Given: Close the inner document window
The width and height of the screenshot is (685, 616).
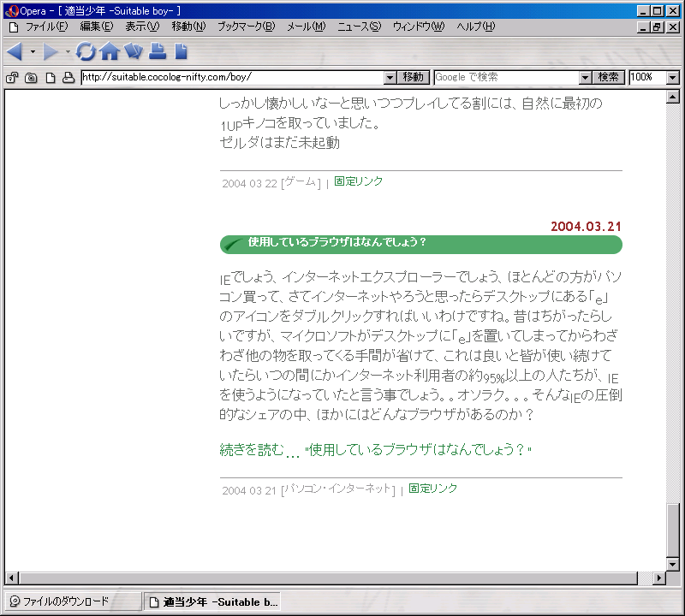Looking at the screenshot, I should (673, 27).
